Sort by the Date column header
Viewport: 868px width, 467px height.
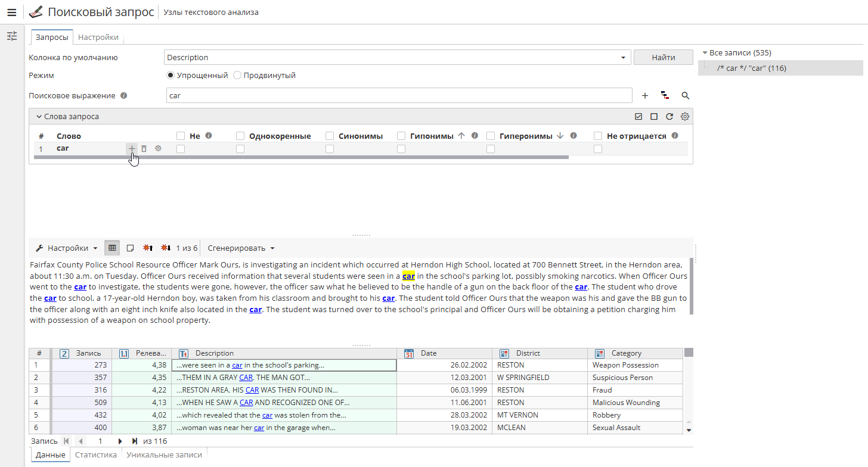point(444,353)
